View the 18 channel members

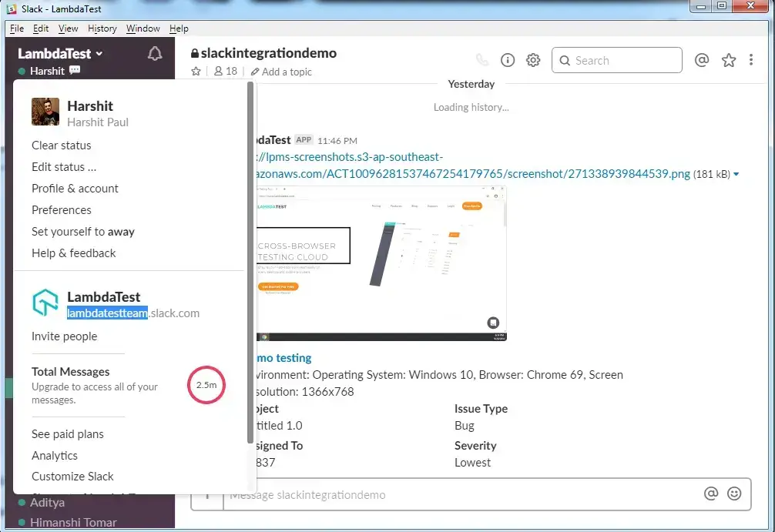coord(225,72)
